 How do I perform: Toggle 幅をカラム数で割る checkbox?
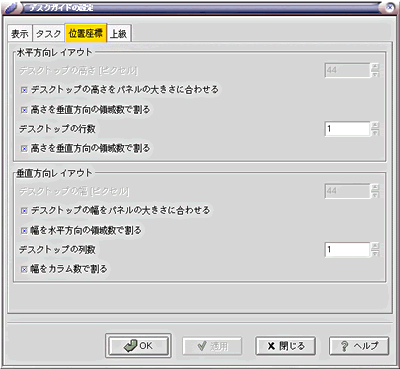click(24, 269)
